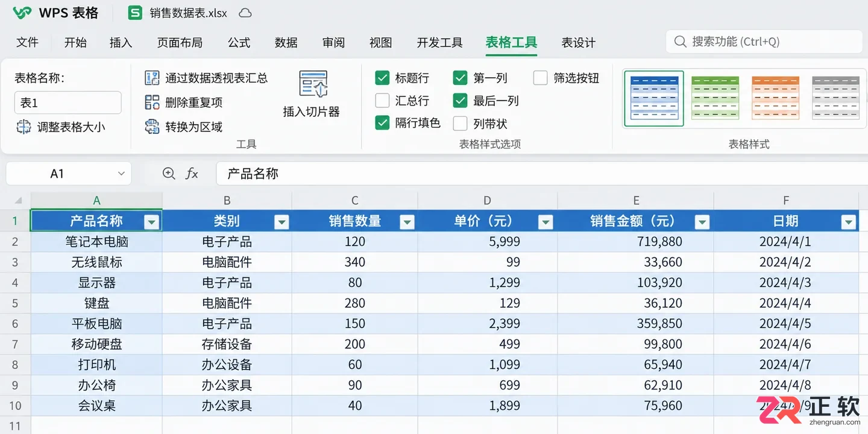Click the 搜索功能 search box

764,42
